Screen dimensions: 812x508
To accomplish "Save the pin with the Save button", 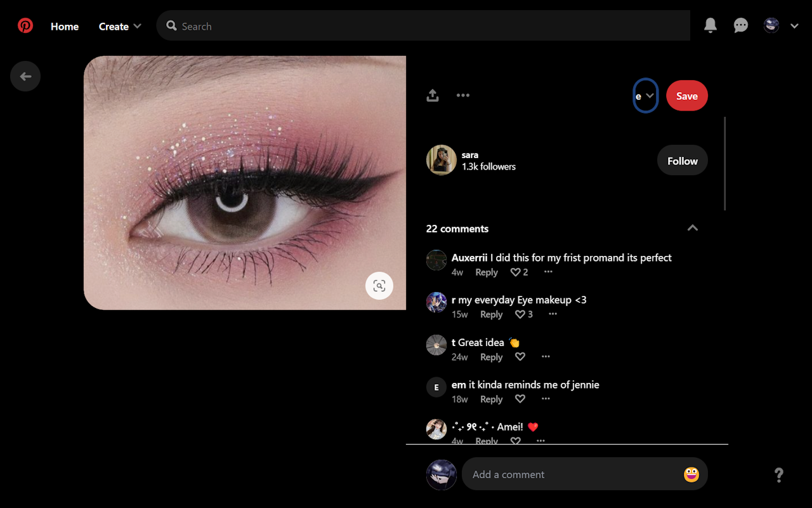I will pyautogui.click(x=686, y=95).
